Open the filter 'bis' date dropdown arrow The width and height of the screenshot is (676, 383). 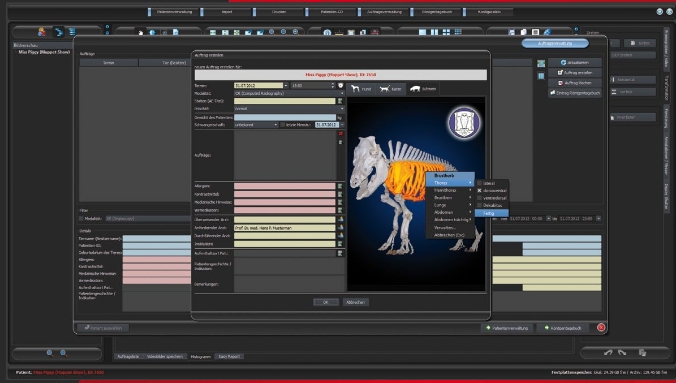point(598,219)
